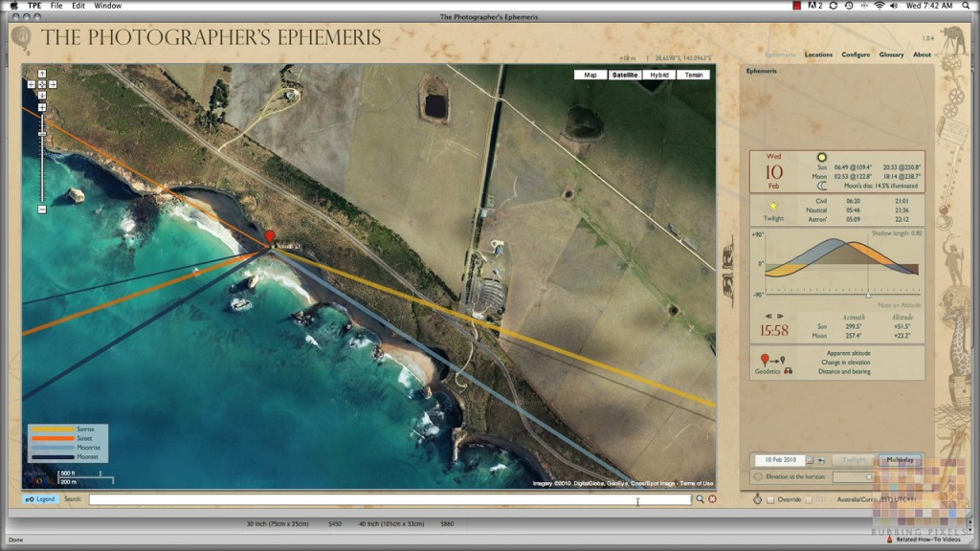Toggle the map Legend
The height and width of the screenshot is (551, 980).
[x=40, y=499]
